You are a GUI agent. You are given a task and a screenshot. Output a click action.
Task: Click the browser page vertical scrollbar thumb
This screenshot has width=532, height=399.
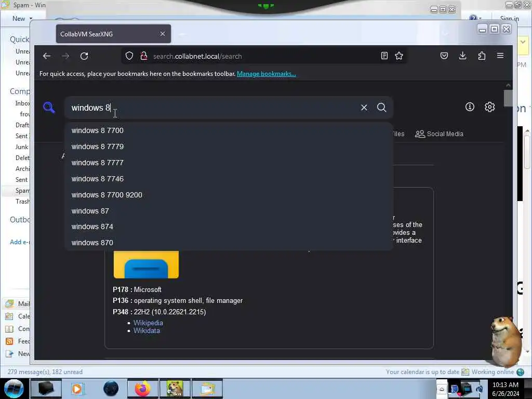point(508,98)
